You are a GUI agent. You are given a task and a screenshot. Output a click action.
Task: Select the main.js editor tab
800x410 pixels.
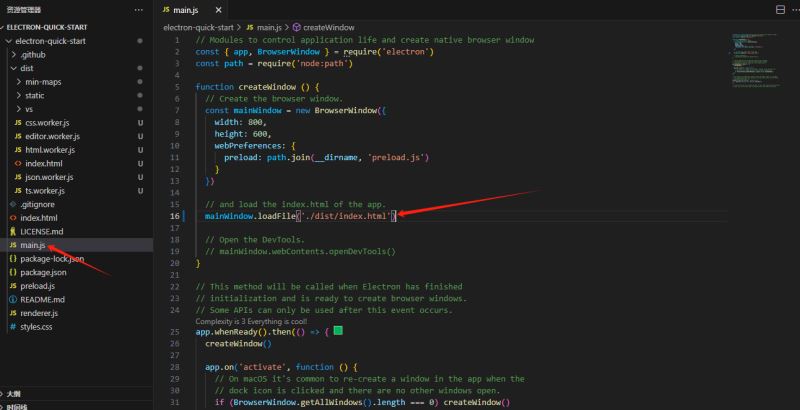click(x=186, y=10)
